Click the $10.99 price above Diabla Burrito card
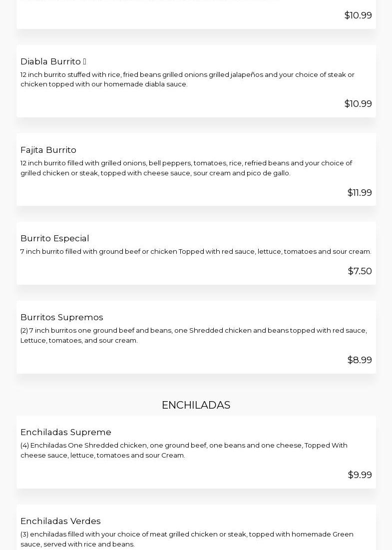 pos(358,15)
